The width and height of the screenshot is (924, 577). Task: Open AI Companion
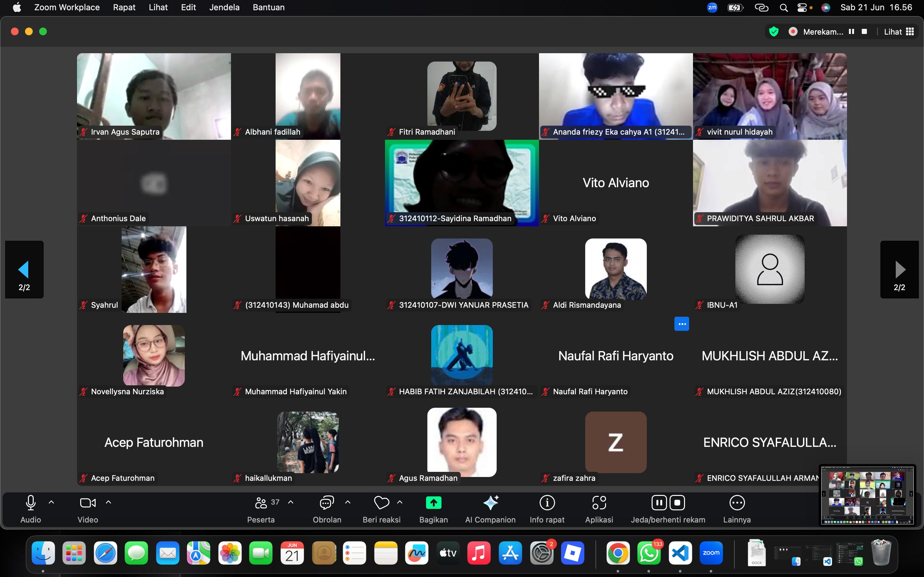(490, 508)
